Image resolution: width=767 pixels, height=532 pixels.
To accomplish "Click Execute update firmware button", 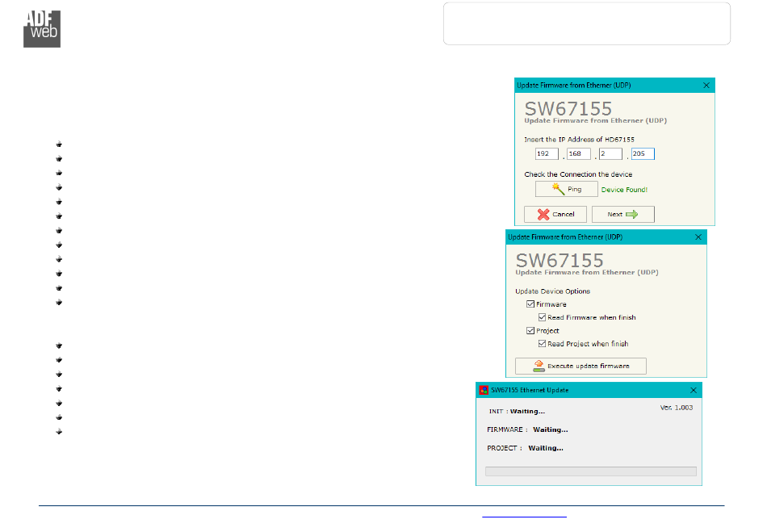I will pos(580,366).
